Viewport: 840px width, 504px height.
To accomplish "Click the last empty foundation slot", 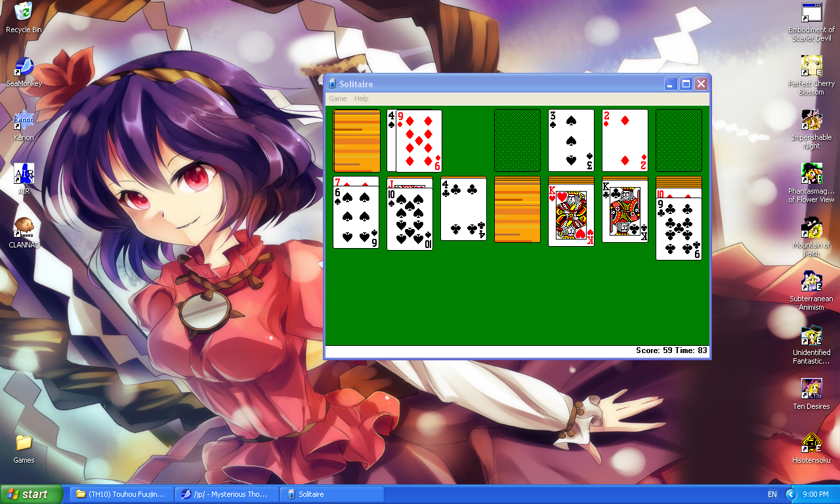I will 679,140.
